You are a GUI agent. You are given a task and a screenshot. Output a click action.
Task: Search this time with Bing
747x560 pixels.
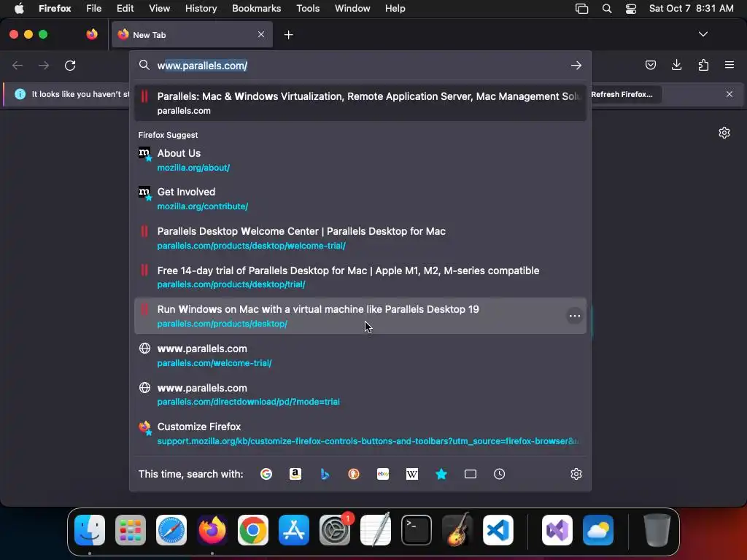pyautogui.click(x=325, y=474)
